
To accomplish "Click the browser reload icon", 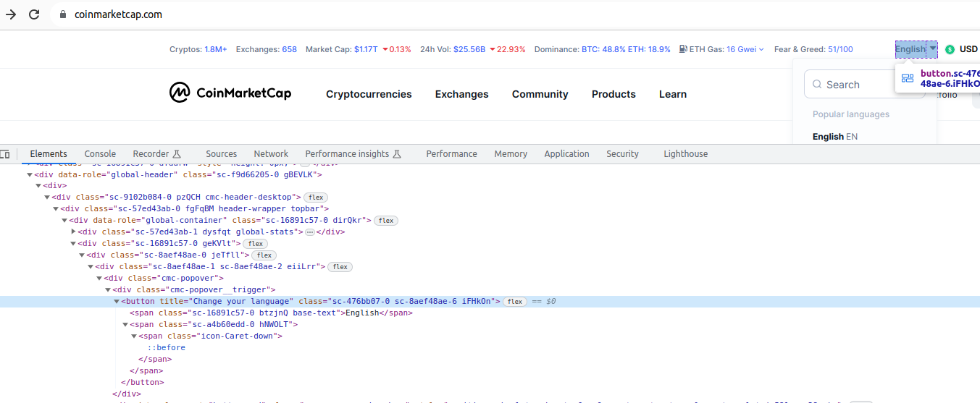I will tap(34, 14).
